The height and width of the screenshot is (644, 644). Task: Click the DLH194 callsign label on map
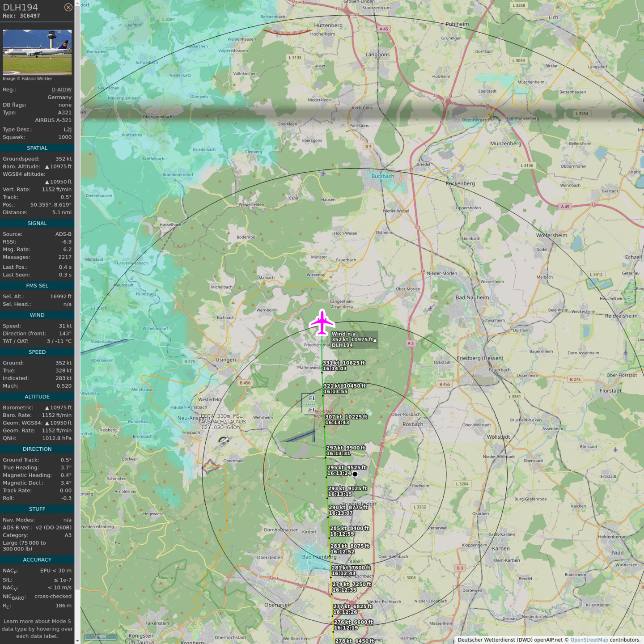click(x=342, y=345)
